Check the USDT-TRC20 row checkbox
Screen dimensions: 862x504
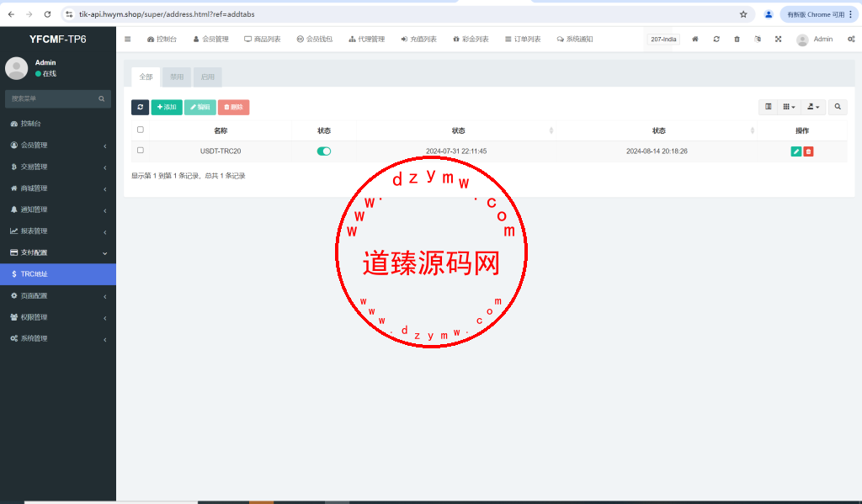coord(141,150)
